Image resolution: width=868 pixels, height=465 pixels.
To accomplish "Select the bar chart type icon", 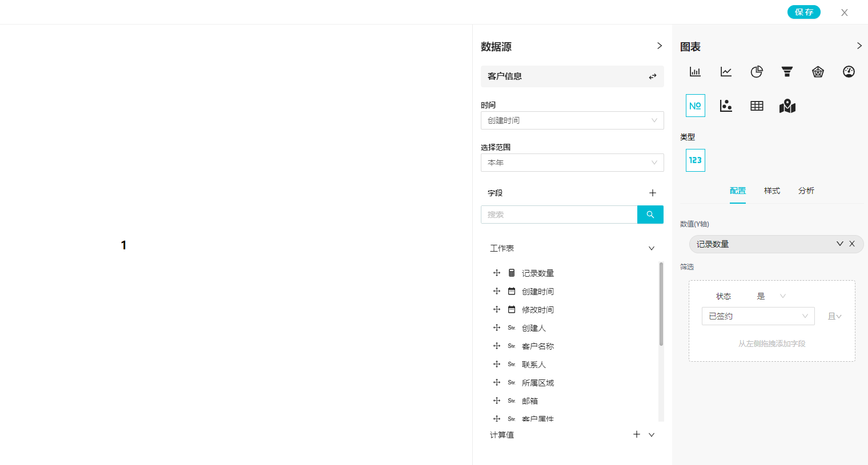I will [695, 72].
